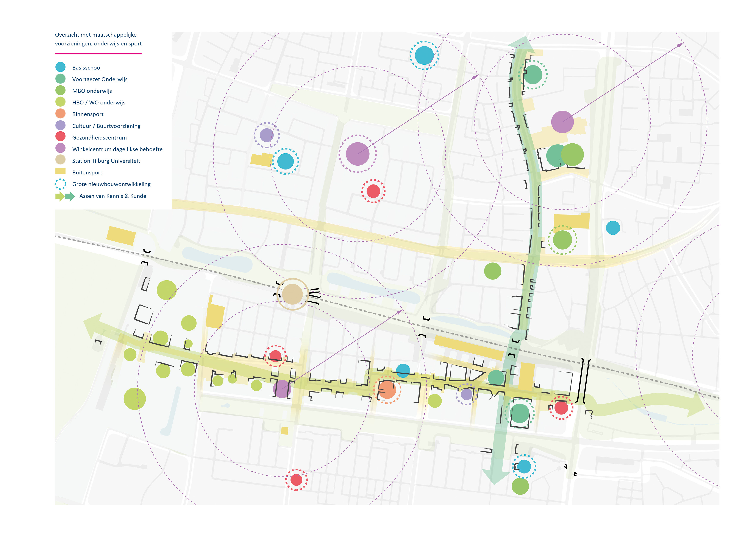Click the 'Winkelcentrum dagelijkse behoefte' legend label
Screen dimensions: 756x534
117,149
